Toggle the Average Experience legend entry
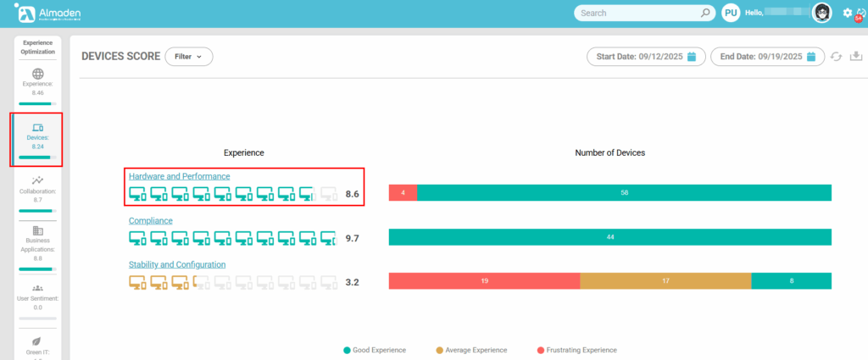Image resolution: width=868 pixels, height=360 pixels. (x=471, y=350)
